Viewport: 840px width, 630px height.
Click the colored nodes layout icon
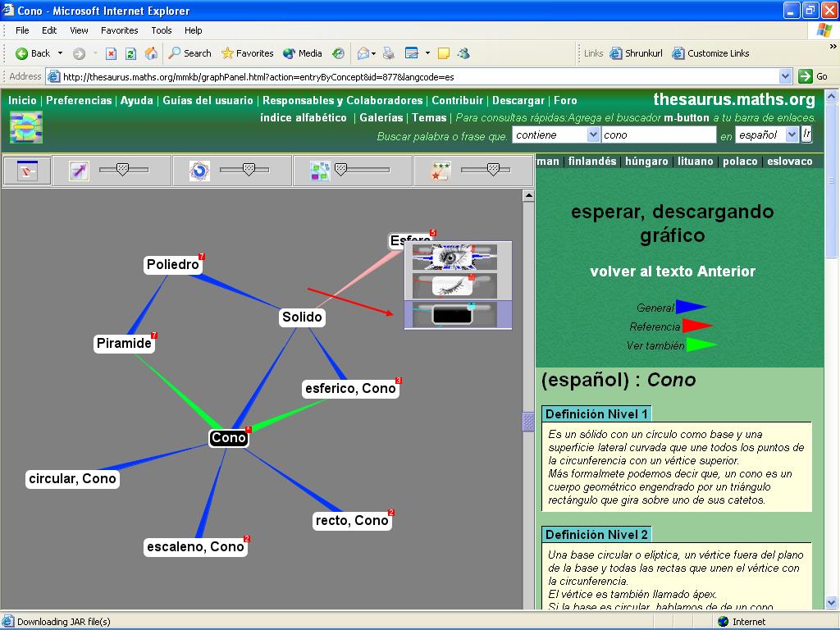320,171
